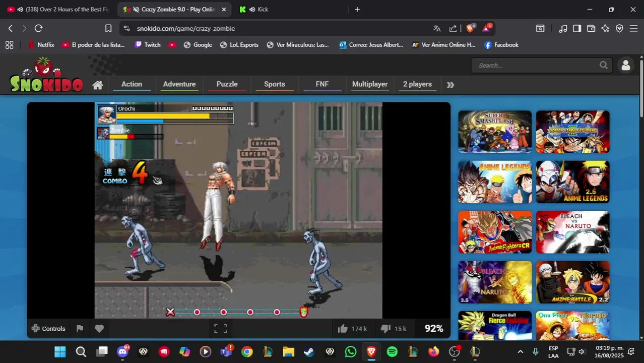The image size is (644, 363).
Task: Open Brave playlist music icon
Action: 563,29
